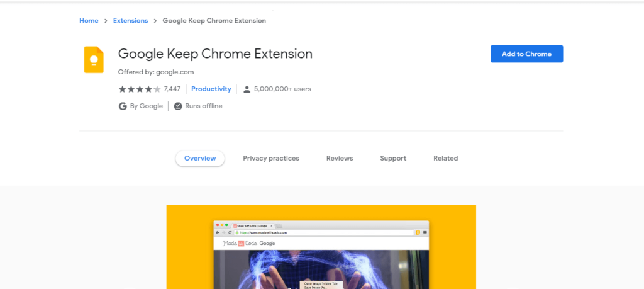Click the Google G logo icon
The height and width of the screenshot is (289, 644).
coord(123,106)
